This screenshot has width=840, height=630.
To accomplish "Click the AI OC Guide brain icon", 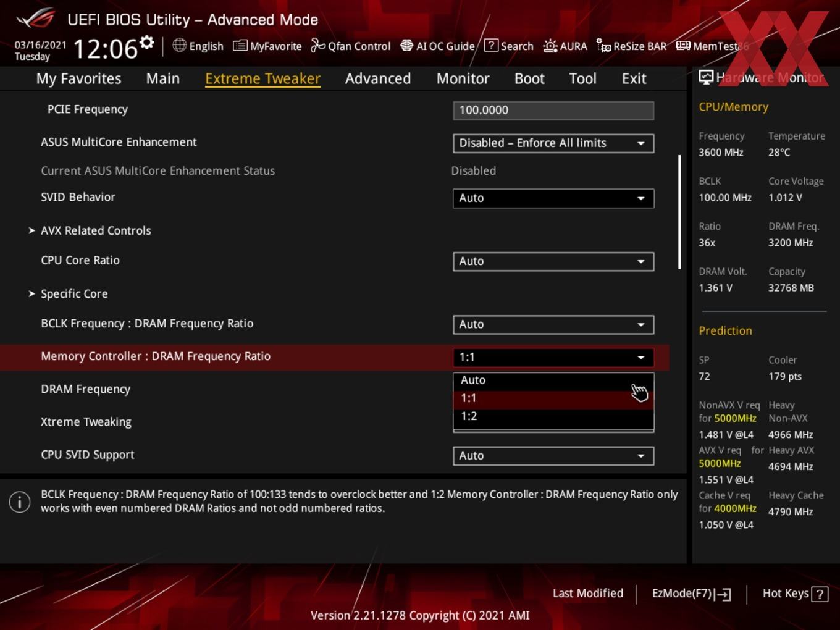I will pyautogui.click(x=406, y=46).
